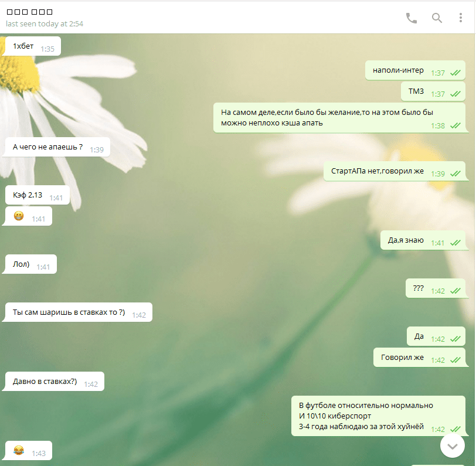The height and width of the screenshot is (466, 476).
Task: Click read checkmarks on the "???" message
Action: (x=455, y=291)
